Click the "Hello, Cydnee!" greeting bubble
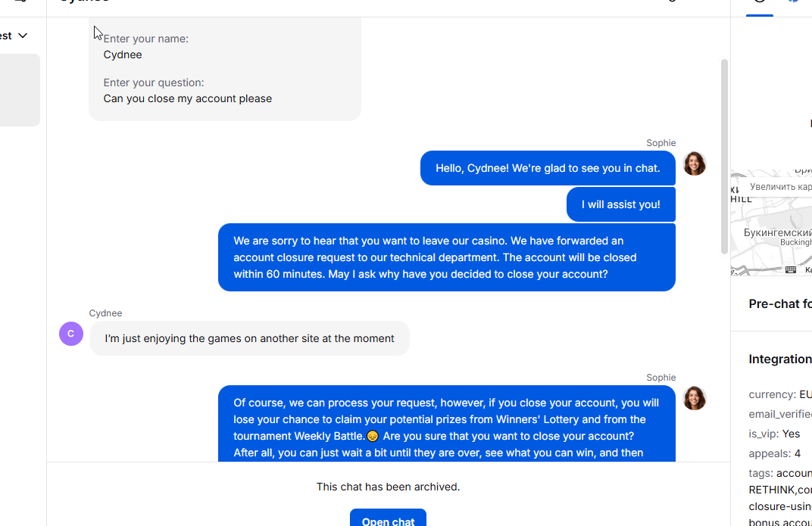 pyautogui.click(x=548, y=168)
